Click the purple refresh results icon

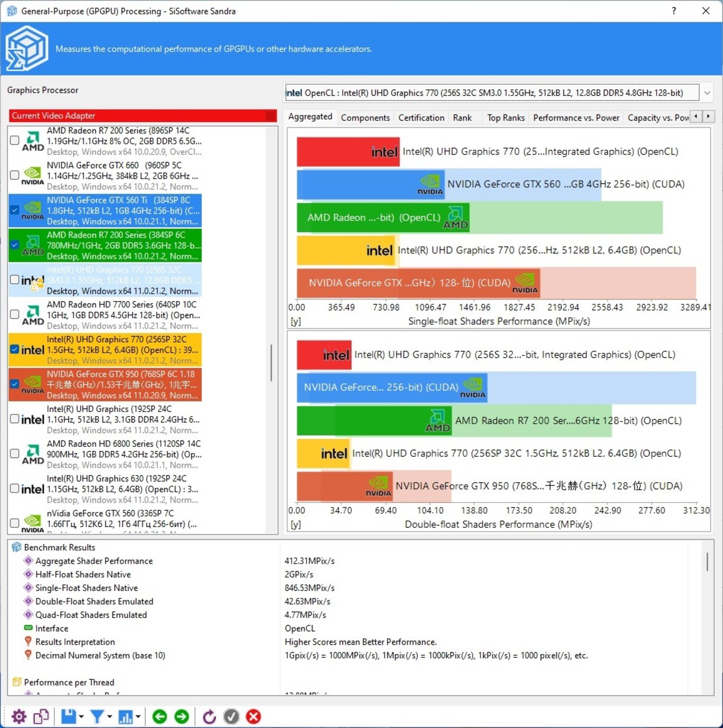tap(209, 716)
